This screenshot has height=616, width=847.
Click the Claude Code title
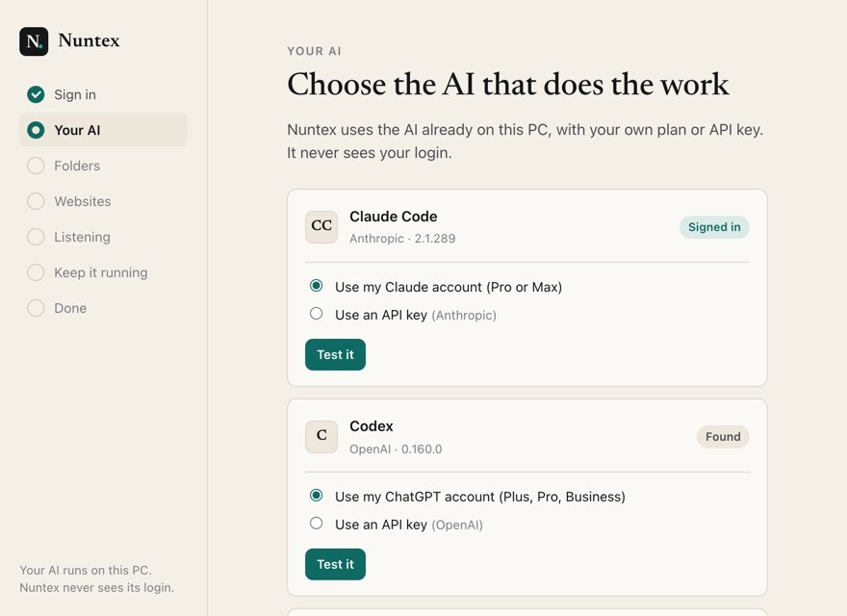pyautogui.click(x=394, y=217)
